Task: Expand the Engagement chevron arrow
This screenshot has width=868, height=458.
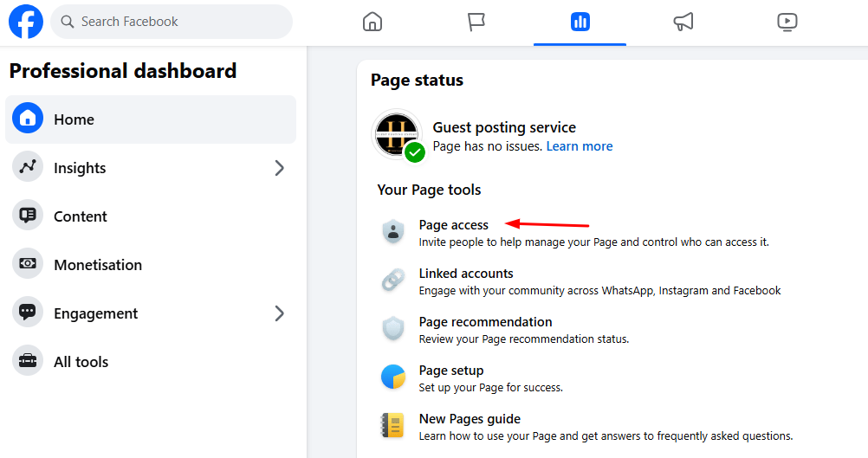Action: 279,313
